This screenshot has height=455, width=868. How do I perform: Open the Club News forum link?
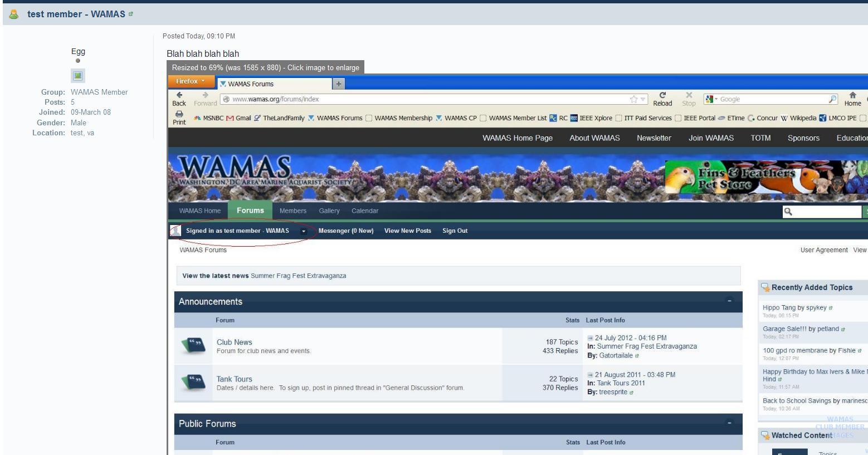(235, 343)
